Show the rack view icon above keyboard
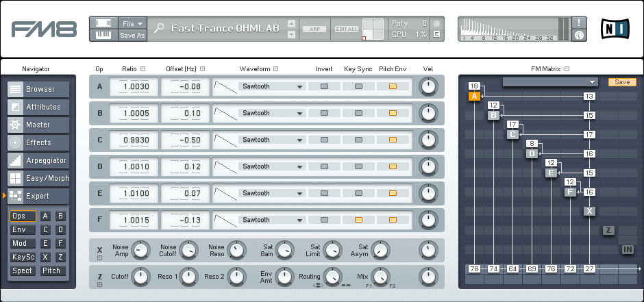Viewport: 644px width, 302px height. pyautogui.click(x=103, y=23)
